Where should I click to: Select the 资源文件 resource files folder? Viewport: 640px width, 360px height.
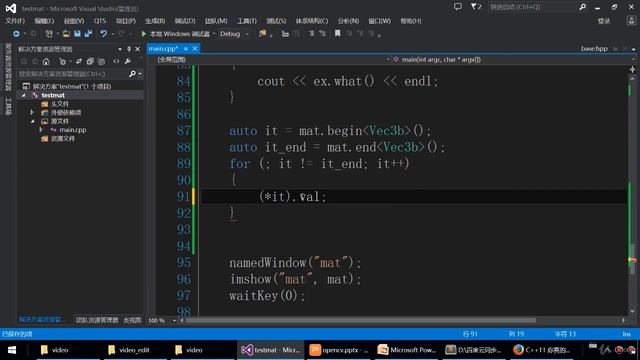62,139
